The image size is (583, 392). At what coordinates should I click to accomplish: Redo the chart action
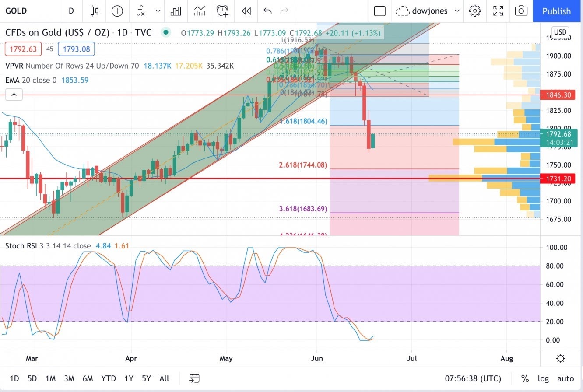tap(284, 11)
